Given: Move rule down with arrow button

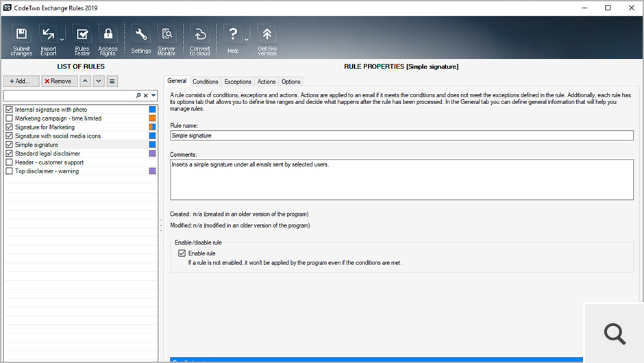Looking at the screenshot, I should tap(99, 82).
